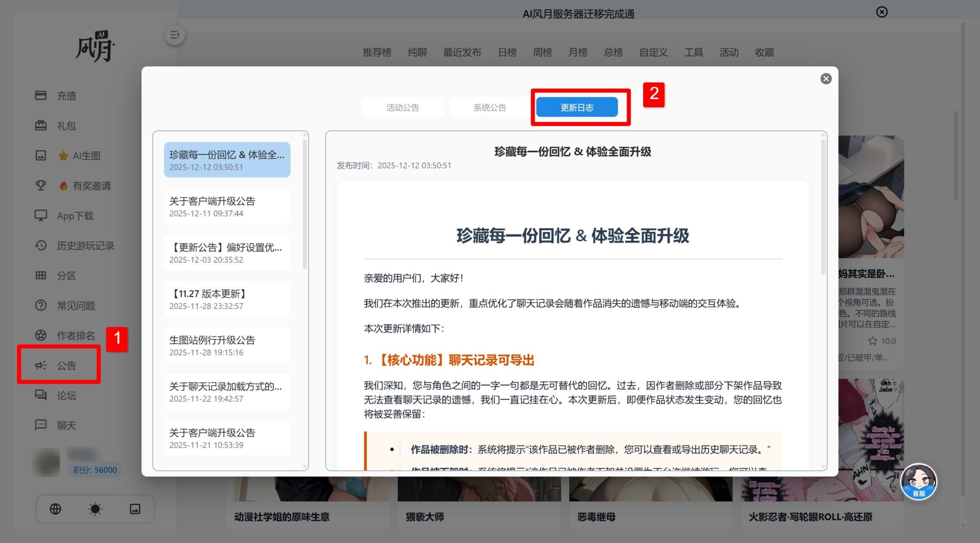Close the announcement dialog

click(826, 79)
